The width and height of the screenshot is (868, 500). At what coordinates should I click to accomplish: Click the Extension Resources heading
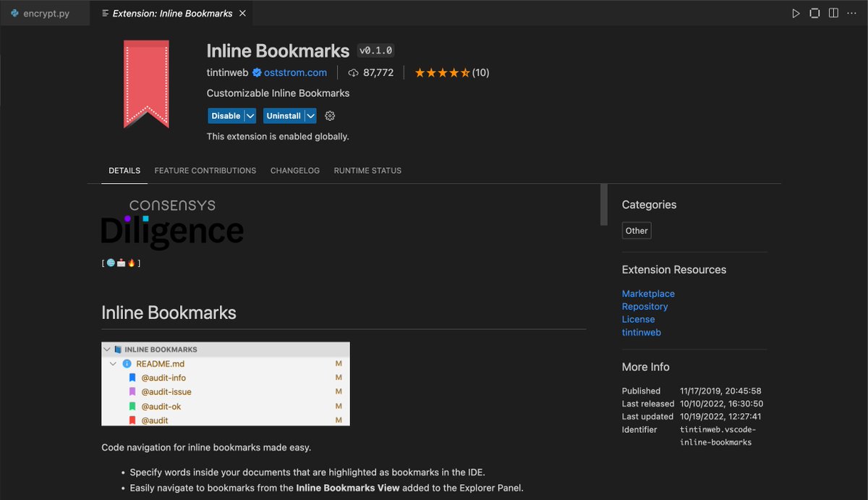674,269
